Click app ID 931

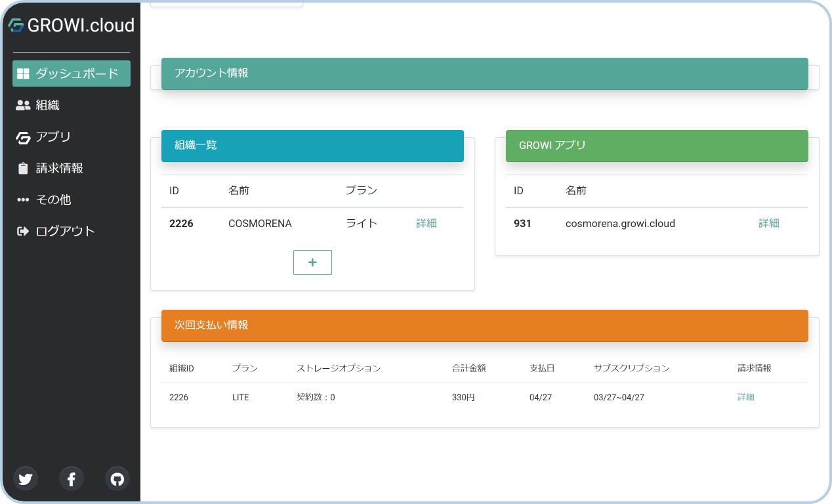(x=522, y=223)
